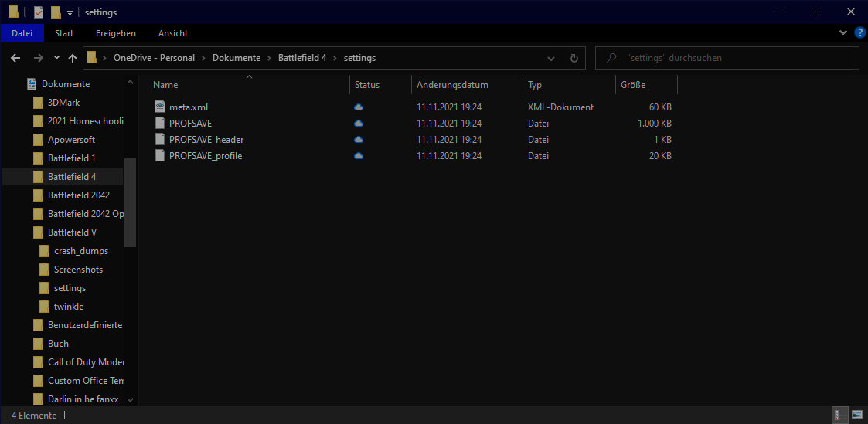Switch to Large icons view in status bar
The width and height of the screenshot is (868, 424).
tap(857, 416)
